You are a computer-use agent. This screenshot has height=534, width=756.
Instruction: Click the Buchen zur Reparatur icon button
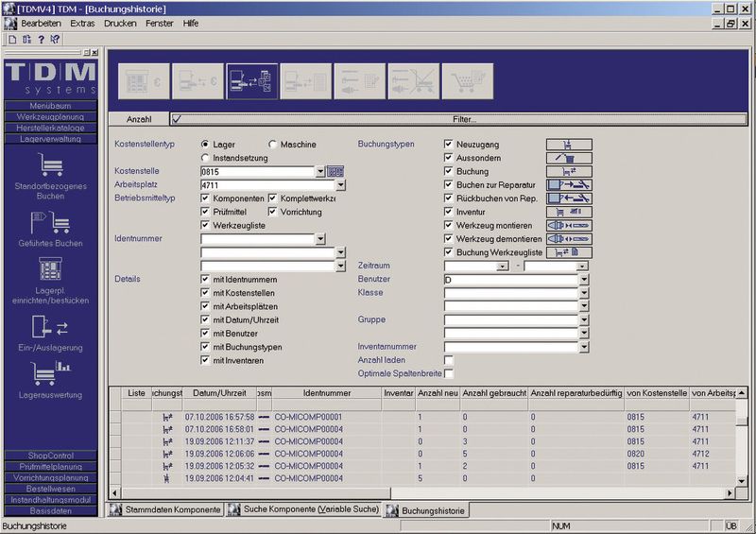pyautogui.click(x=569, y=184)
